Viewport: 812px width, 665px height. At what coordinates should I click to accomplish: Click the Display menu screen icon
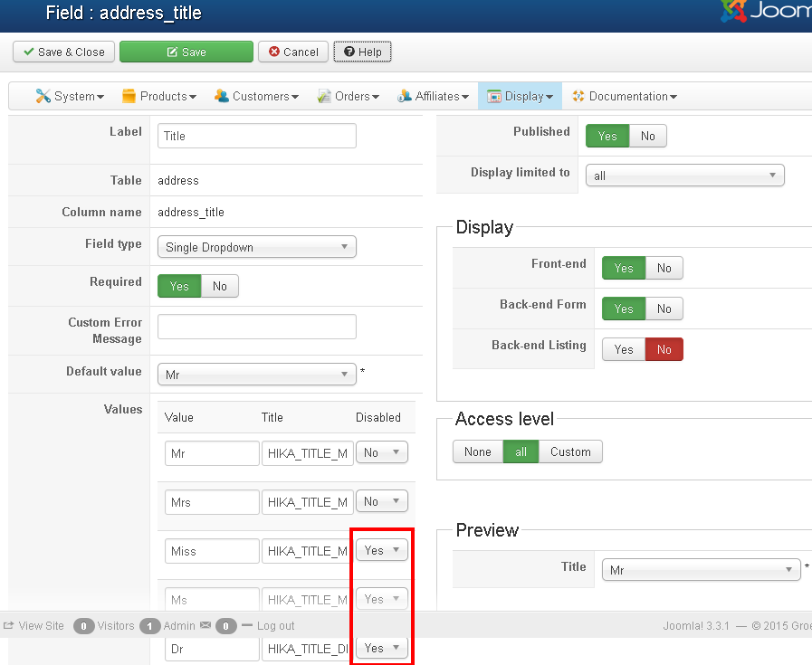(494, 96)
